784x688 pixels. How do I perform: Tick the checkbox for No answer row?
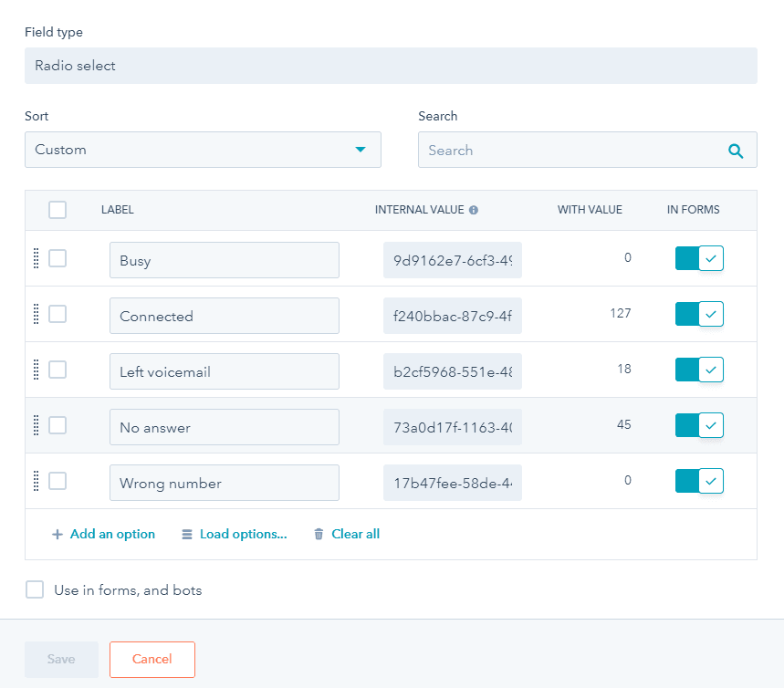[57, 425]
